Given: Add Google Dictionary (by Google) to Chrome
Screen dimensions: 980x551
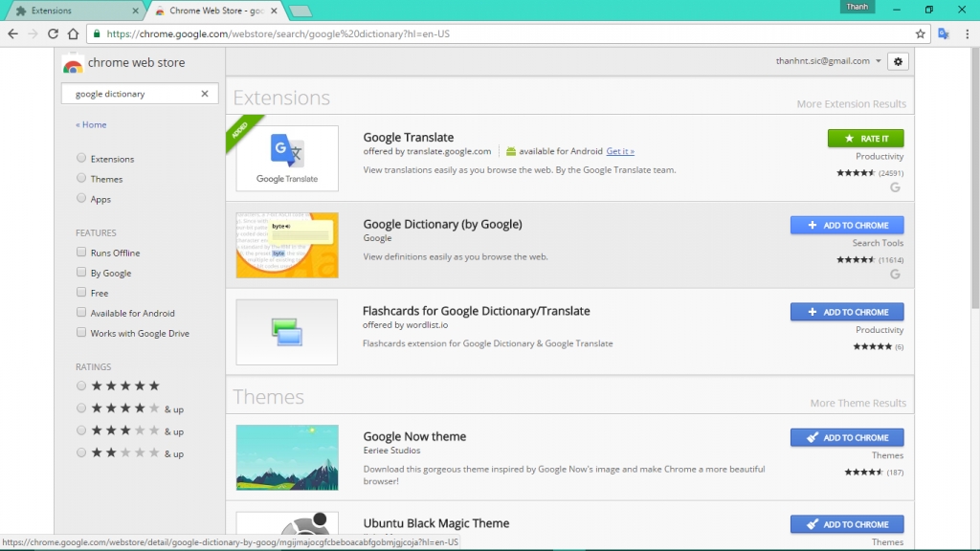Looking at the screenshot, I should point(847,225).
